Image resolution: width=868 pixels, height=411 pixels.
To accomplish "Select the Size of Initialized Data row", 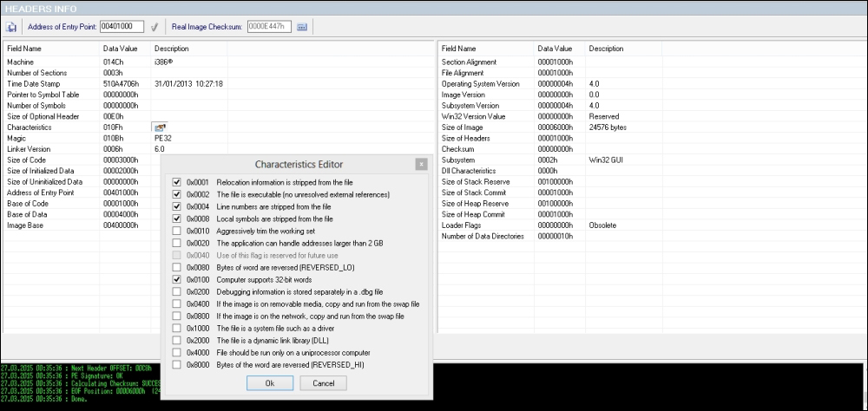I will tap(82, 171).
